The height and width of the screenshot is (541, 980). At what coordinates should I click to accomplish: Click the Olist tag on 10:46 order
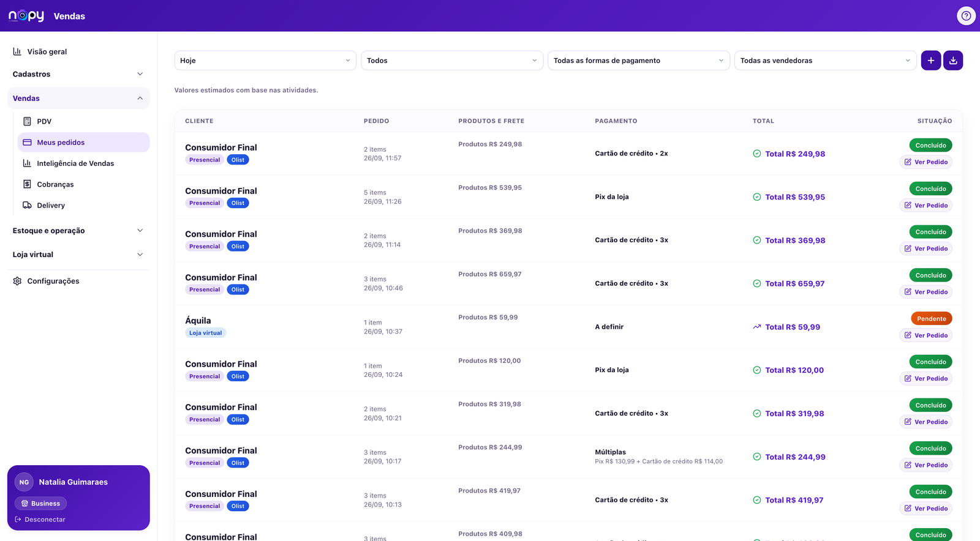(x=238, y=289)
